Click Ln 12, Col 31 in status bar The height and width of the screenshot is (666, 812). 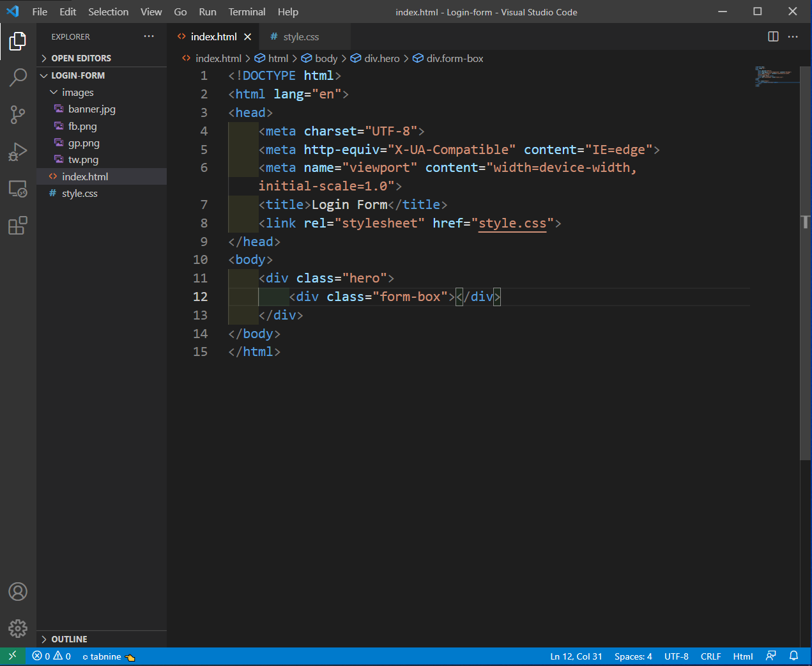[576, 656]
